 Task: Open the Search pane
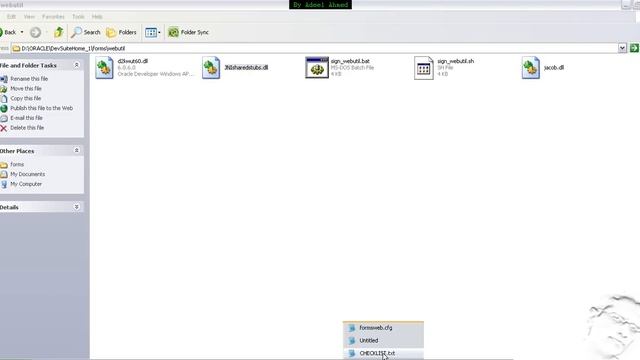pyautogui.click(x=86, y=32)
